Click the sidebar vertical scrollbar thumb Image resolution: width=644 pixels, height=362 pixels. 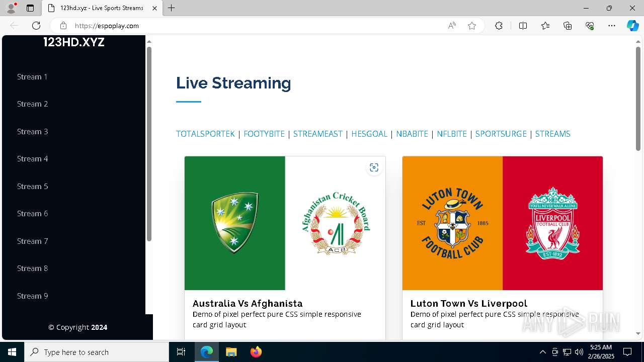pos(149,144)
